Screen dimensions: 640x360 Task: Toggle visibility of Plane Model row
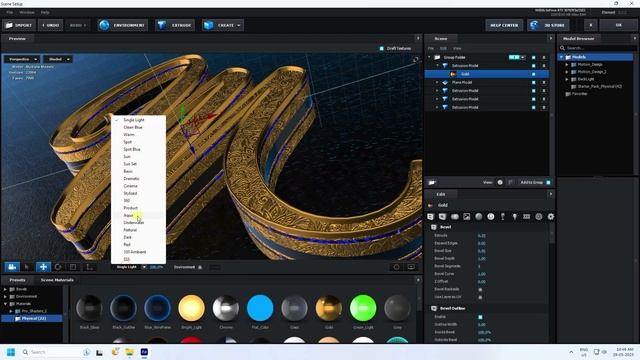coord(533,82)
